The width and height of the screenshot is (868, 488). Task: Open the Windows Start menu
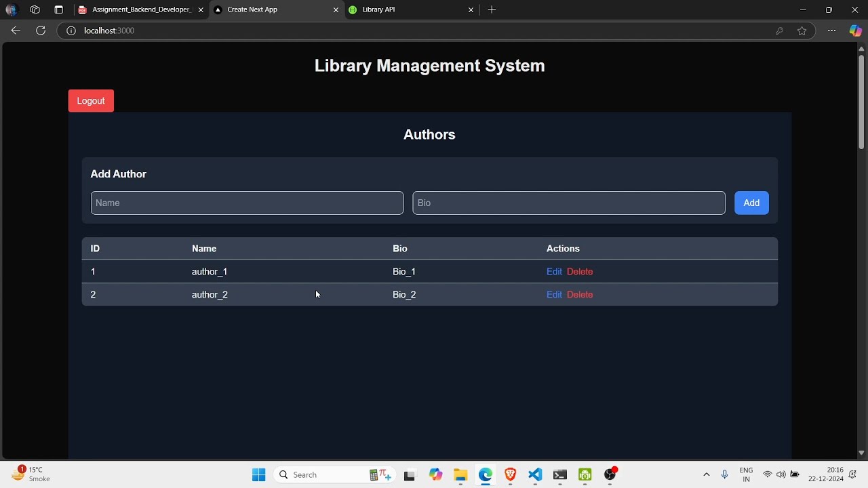click(x=259, y=474)
